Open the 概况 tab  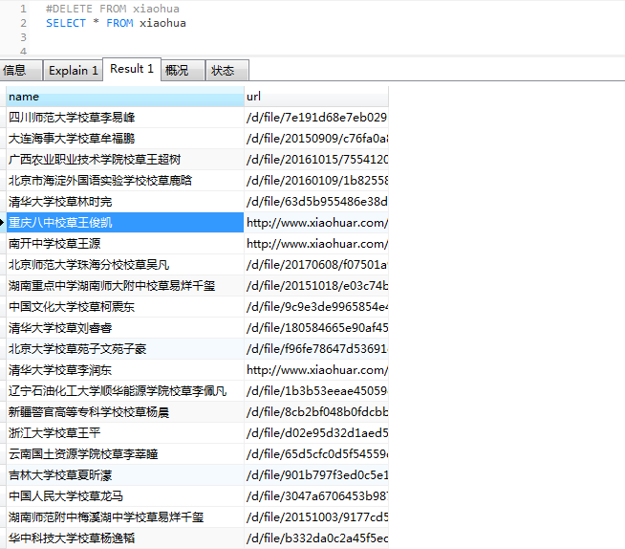point(183,71)
